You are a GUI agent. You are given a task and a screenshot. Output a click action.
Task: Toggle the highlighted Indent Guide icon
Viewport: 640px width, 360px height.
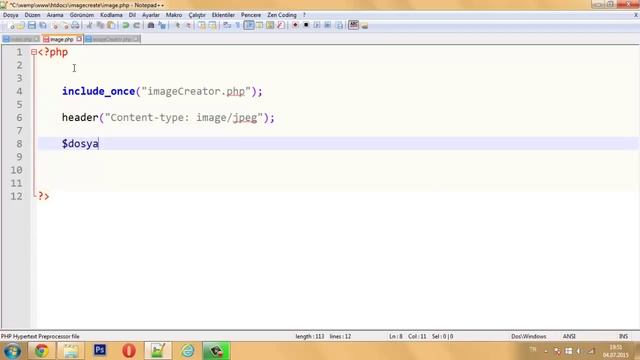[x=249, y=25]
